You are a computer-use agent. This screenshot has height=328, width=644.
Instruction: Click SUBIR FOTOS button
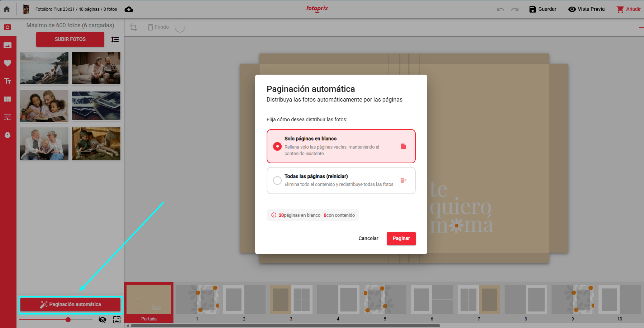(x=70, y=39)
